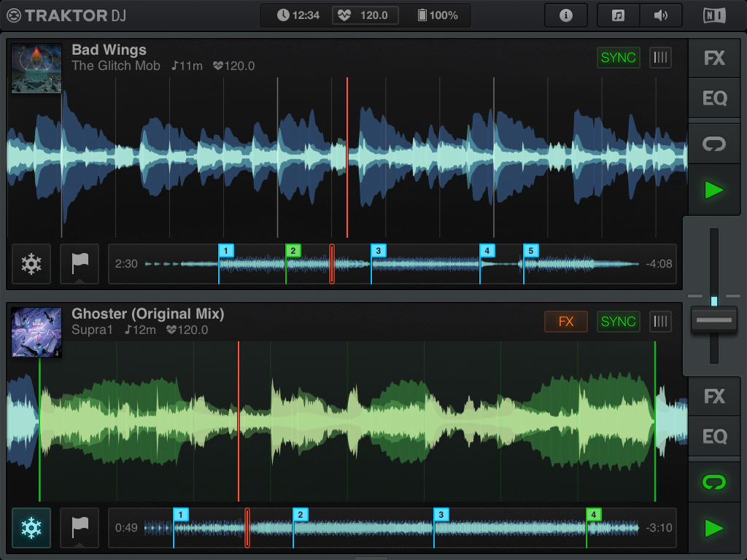Disable the orange FX indicator on Ghoster
747x560 pixels.
[565, 322]
